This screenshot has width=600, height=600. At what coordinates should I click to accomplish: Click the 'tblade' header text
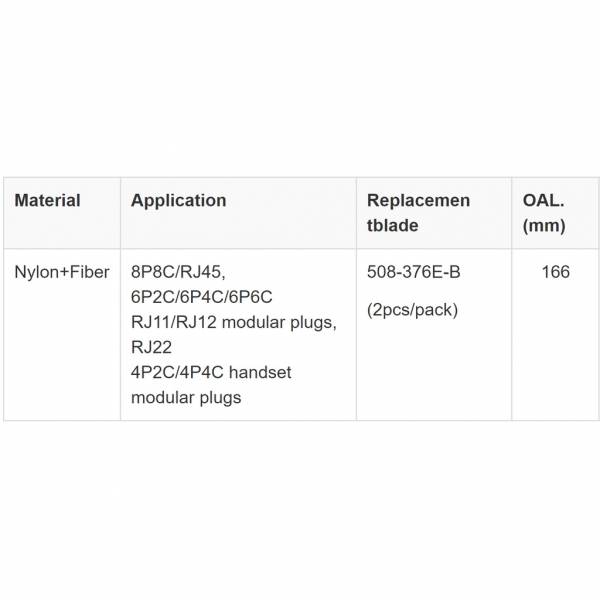pos(392,225)
